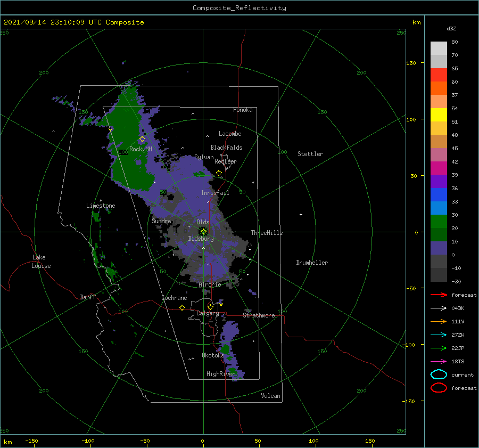
Task: Select the red forecast ellipse legend icon
Action: (439, 388)
